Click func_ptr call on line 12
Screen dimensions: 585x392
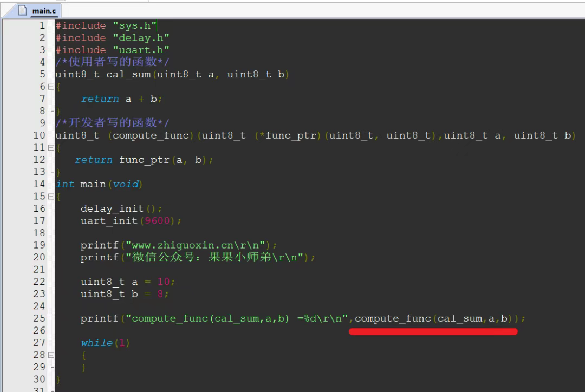144,160
